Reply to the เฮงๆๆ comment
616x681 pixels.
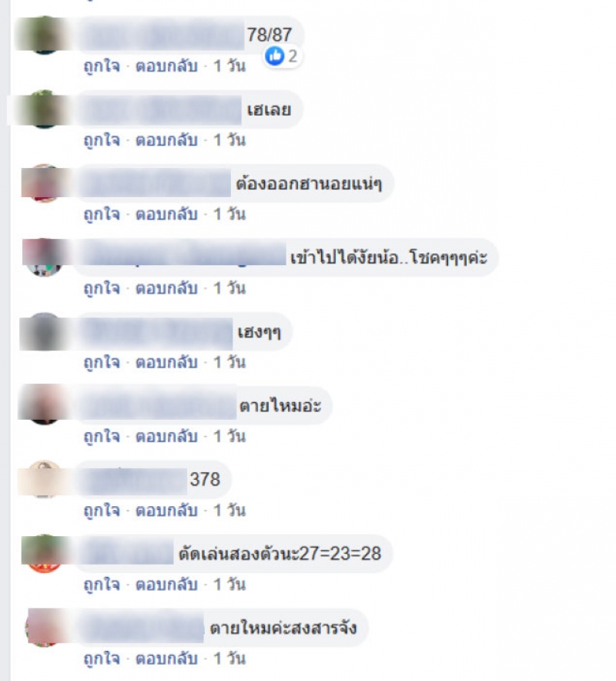(x=166, y=362)
